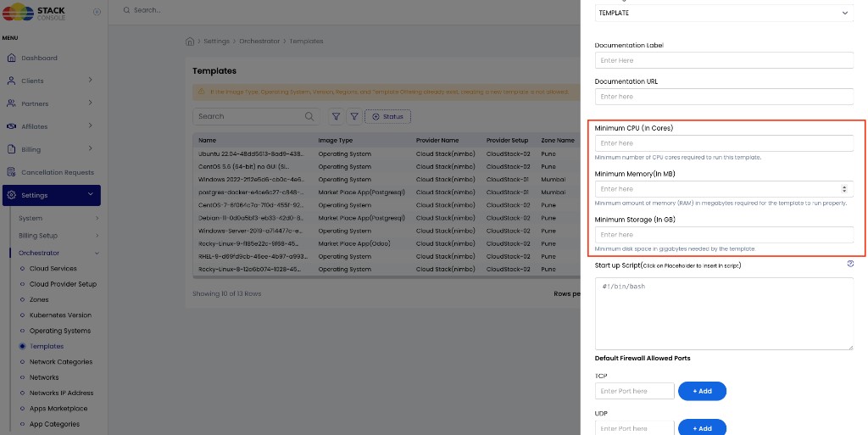This screenshot has height=435, width=868.
Task: Click the Stack Console logo
Action: click(34, 12)
